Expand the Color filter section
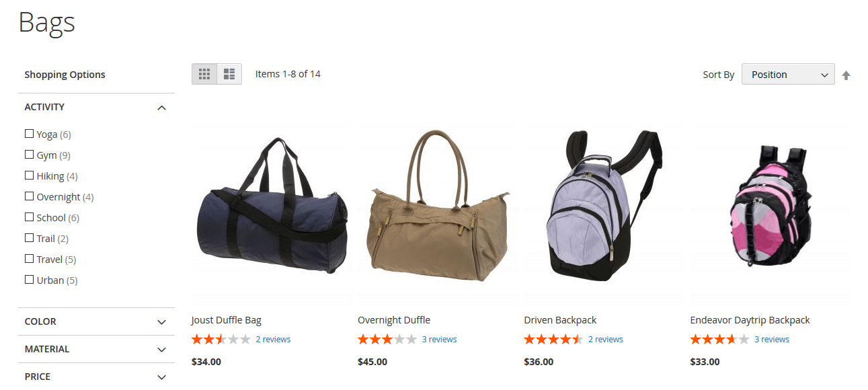868x390 pixels. [x=96, y=321]
